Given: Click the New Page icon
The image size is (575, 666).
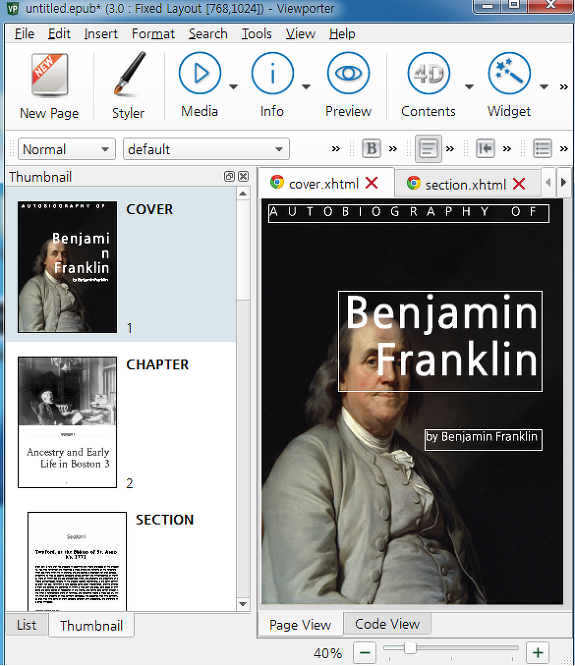Looking at the screenshot, I should [50, 75].
